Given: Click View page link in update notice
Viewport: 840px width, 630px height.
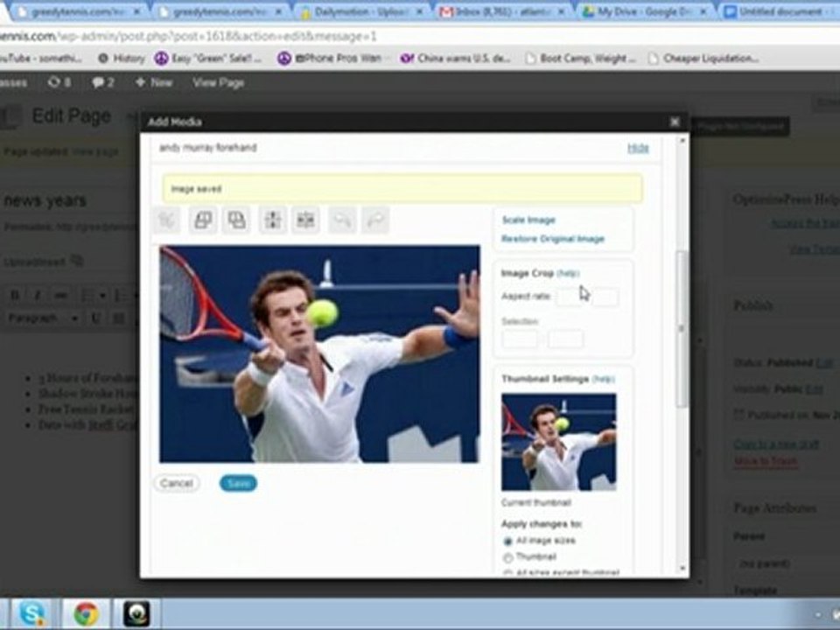Looking at the screenshot, I should (94, 151).
